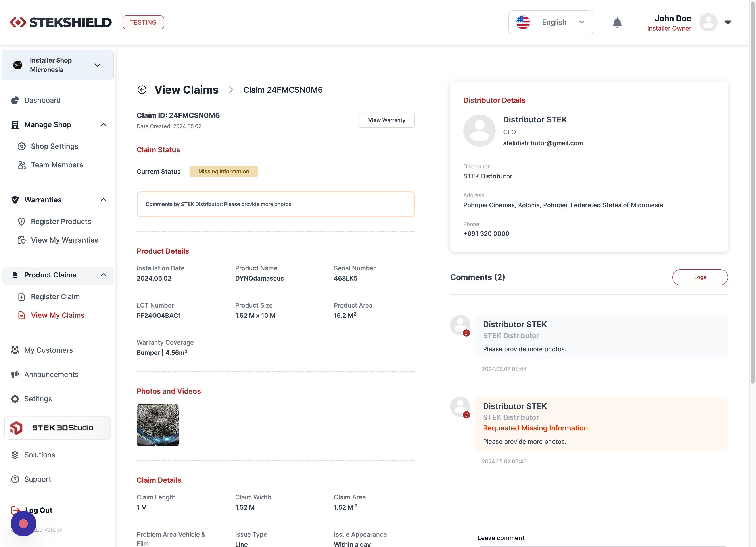
Task: Click the STEK 3DStudio cube logo
Action: (16, 428)
